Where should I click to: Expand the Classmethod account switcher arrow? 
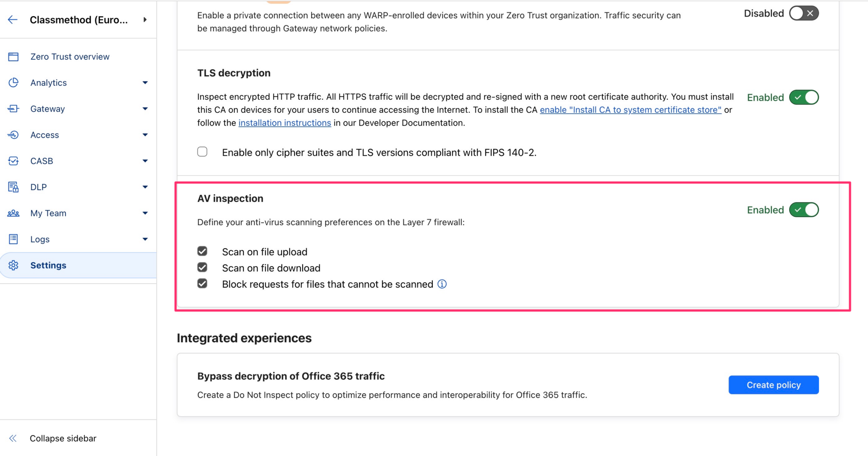coord(145,20)
